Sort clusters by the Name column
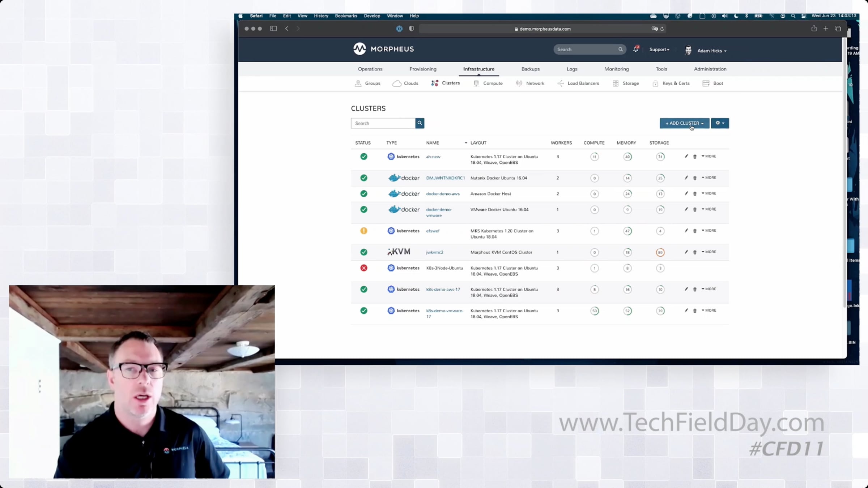The height and width of the screenshot is (488, 868). (x=433, y=143)
